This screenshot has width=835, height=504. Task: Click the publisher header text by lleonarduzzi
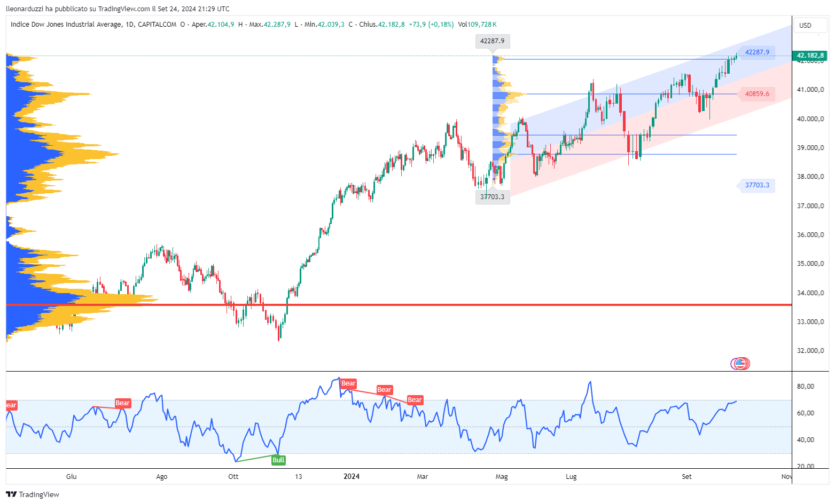pyautogui.click(x=118, y=9)
